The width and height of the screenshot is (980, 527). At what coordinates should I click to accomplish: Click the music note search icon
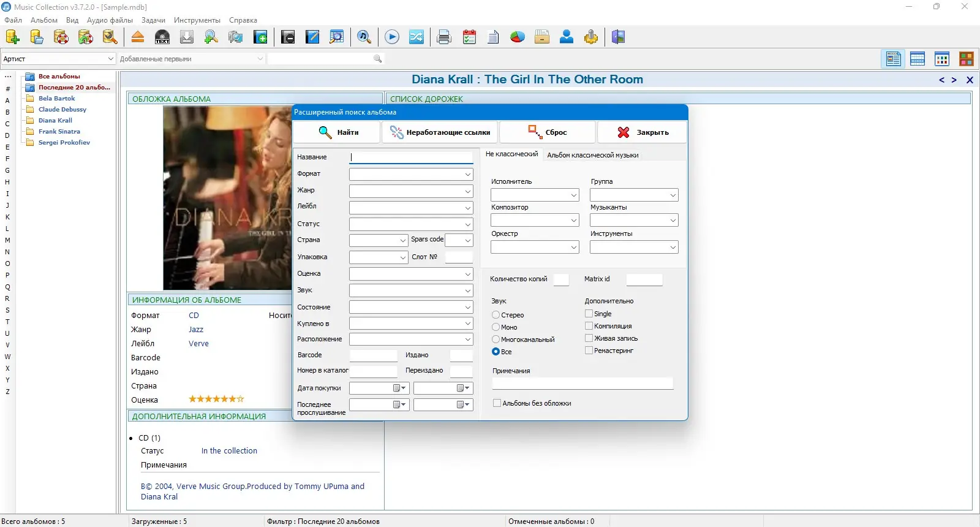coord(364,37)
